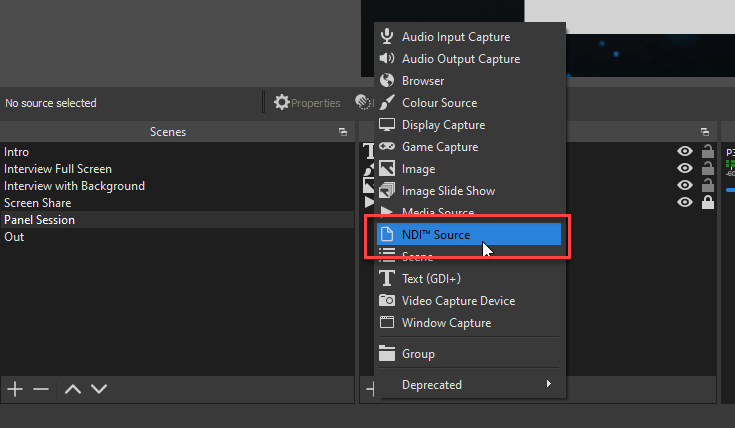This screenshot has height=428, width=735.
Task: Pop out the Scenes dock
Action: point(343,132)
